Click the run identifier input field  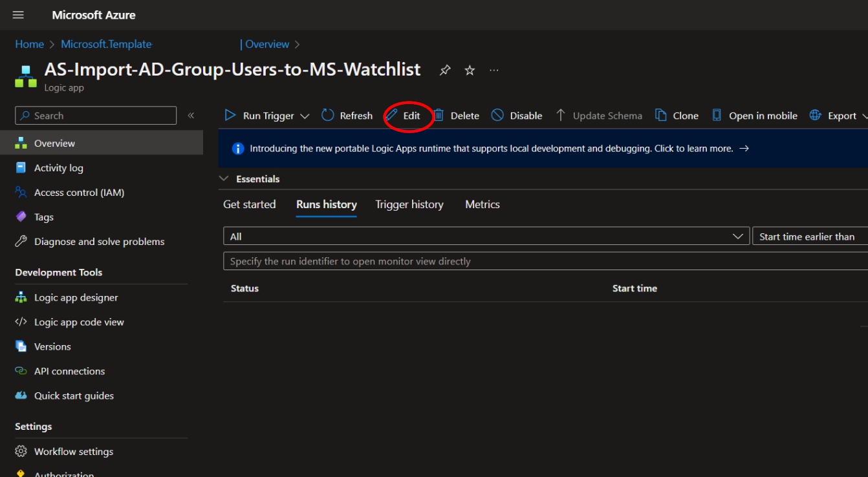tap(545, 261)
